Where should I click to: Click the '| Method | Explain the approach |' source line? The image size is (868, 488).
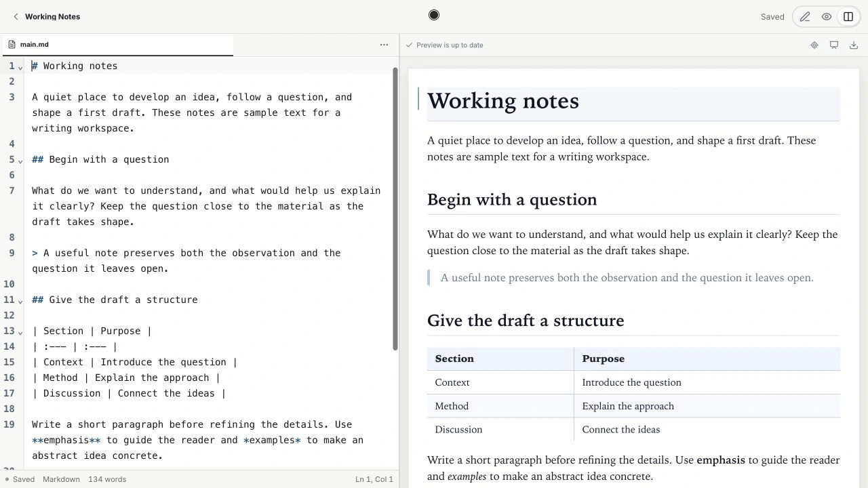(x=126, y=378)
